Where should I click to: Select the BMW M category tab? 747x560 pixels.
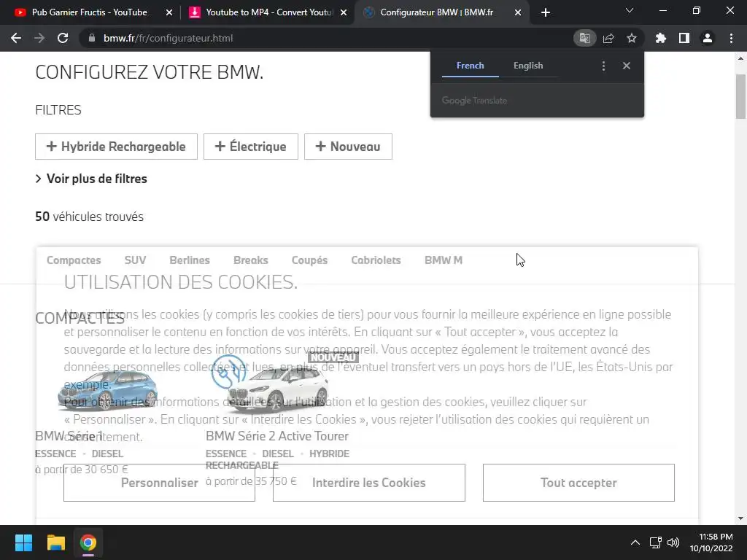tap(444, 260)
